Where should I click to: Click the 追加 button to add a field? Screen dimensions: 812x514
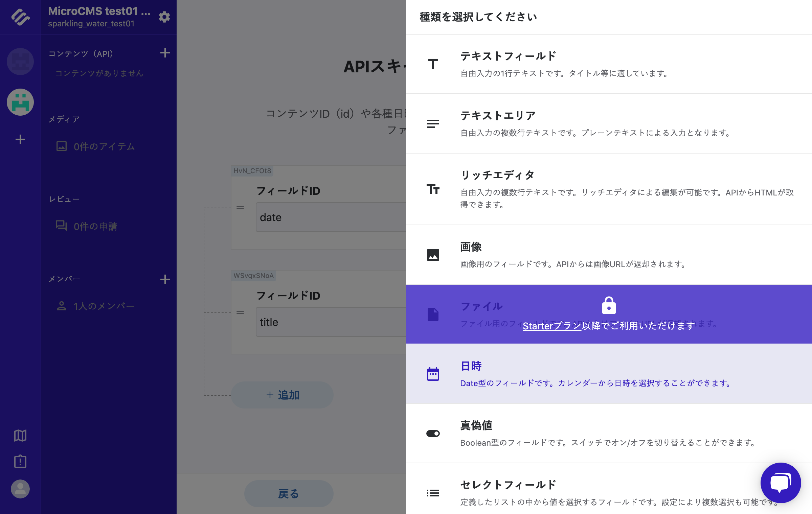pos(282,395)
